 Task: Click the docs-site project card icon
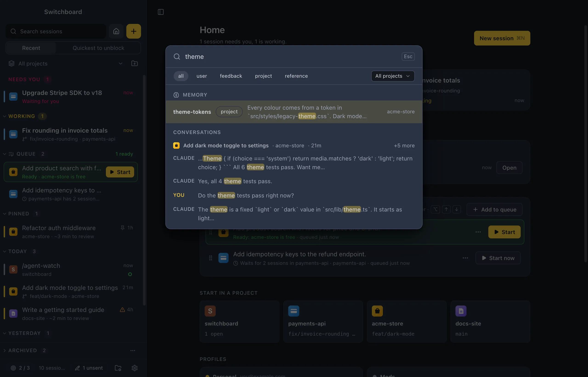coord(461,311)
